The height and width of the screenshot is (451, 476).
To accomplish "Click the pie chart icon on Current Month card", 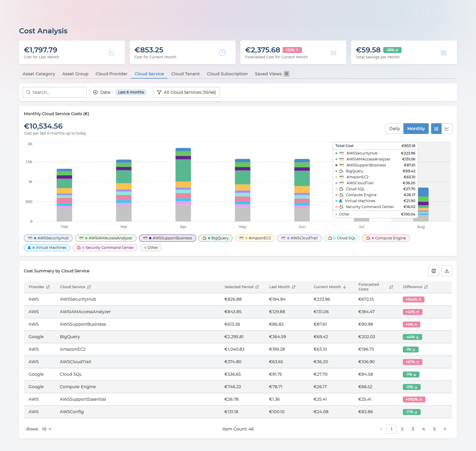I will coord(223,52).
